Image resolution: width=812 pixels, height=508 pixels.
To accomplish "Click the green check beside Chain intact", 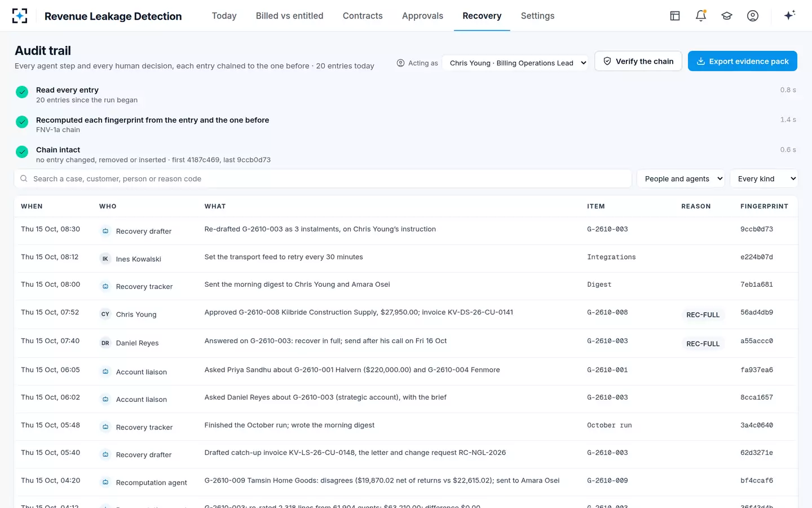I will 22,152.
